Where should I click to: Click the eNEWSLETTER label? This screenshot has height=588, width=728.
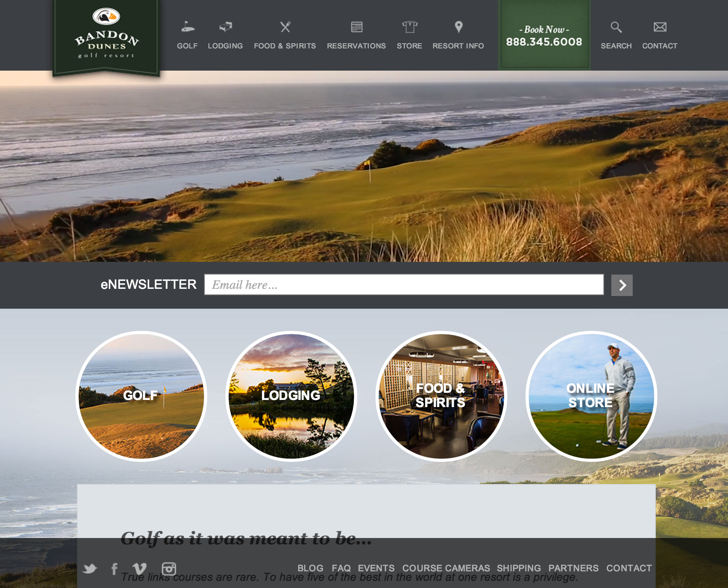pyautogui.click(x=148, y=284)
